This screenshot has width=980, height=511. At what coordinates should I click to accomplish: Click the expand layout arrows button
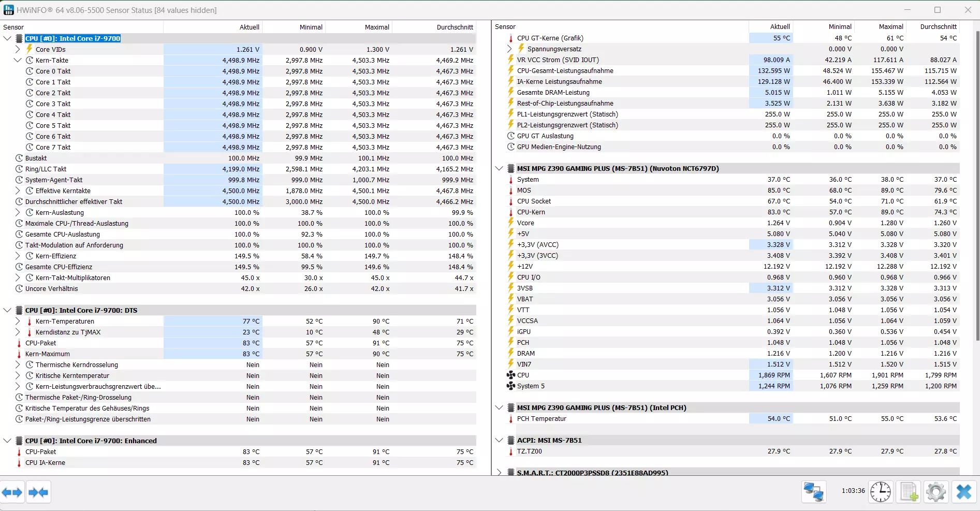point(12,492)
